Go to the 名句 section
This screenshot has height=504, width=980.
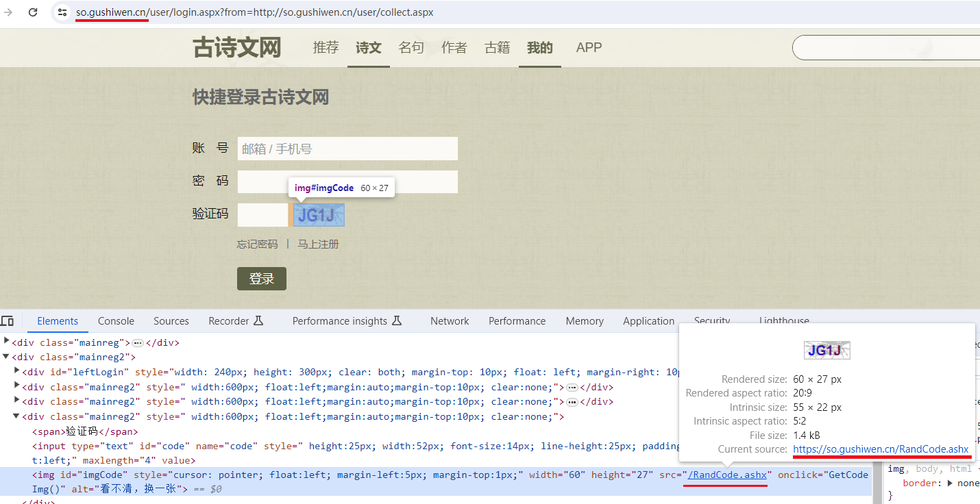[x=411, y=47]
